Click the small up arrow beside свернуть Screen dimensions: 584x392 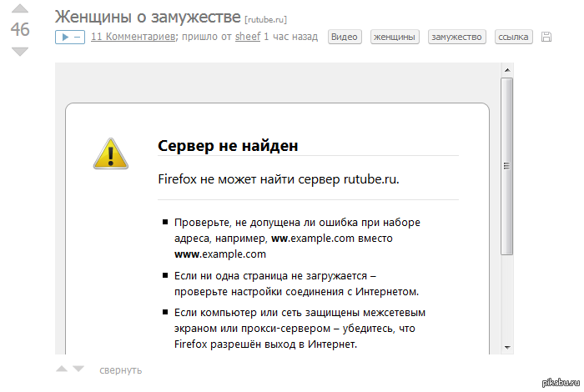[62, 369]
